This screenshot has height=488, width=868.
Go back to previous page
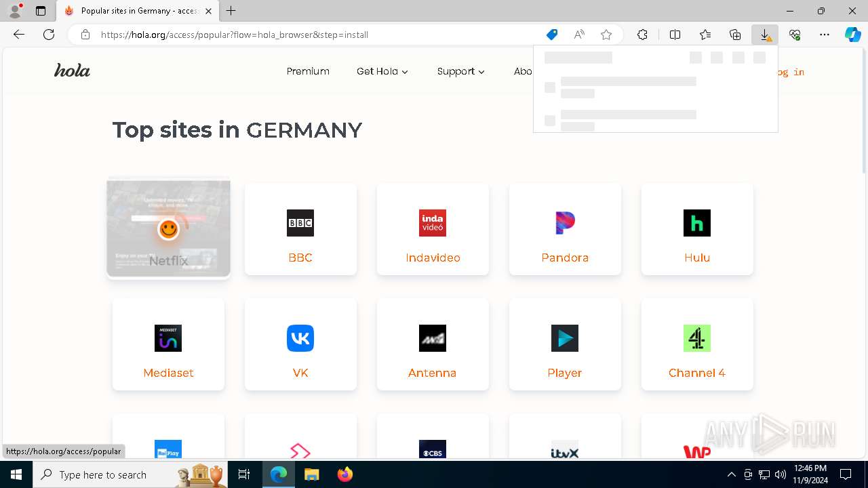(19, 35)
